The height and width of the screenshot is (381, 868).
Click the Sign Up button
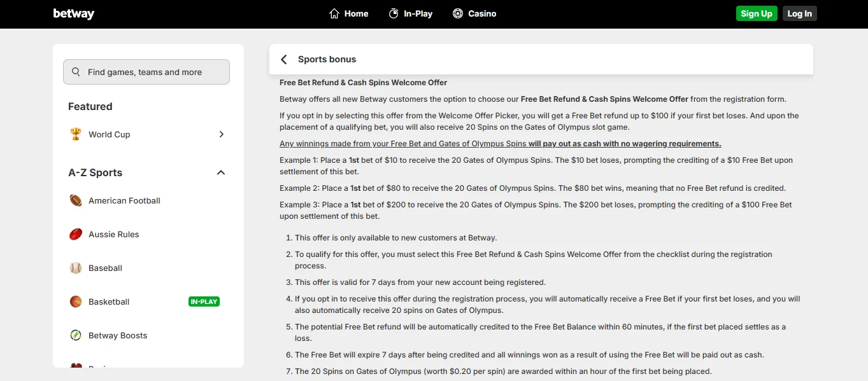click(x=757, y=13)
